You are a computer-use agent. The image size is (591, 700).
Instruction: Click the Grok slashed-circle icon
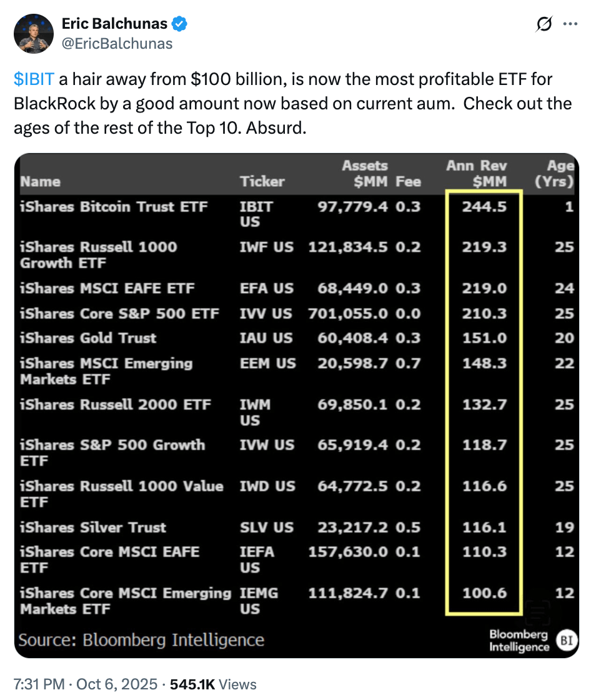(x=544, y=24)
